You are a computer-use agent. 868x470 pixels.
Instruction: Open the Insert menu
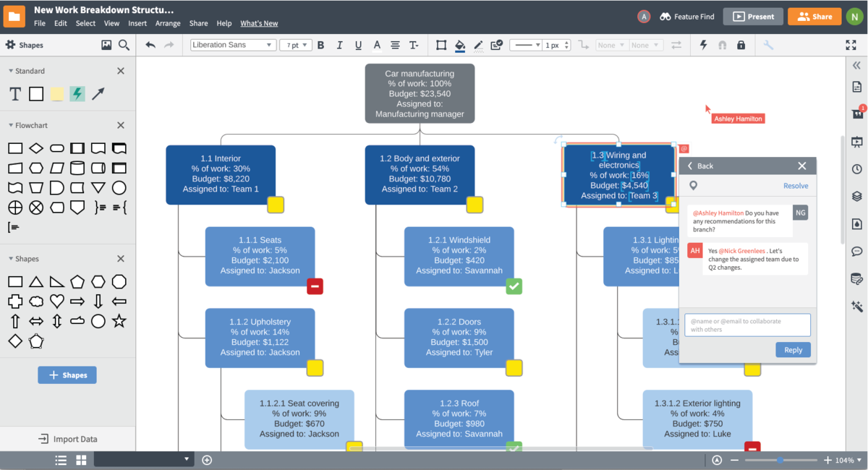137,22
